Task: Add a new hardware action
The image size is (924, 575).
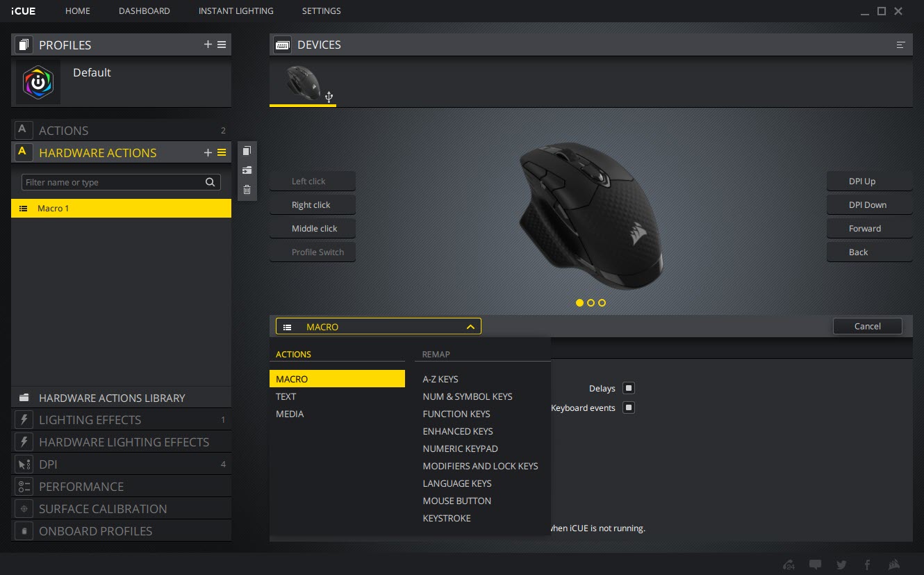Action: [208, 152]
